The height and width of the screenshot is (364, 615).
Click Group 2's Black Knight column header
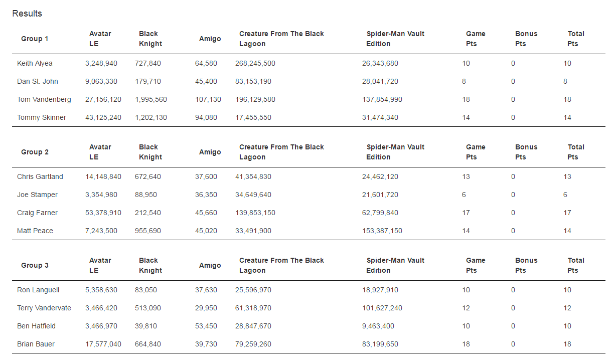click(x=150, y=152)
